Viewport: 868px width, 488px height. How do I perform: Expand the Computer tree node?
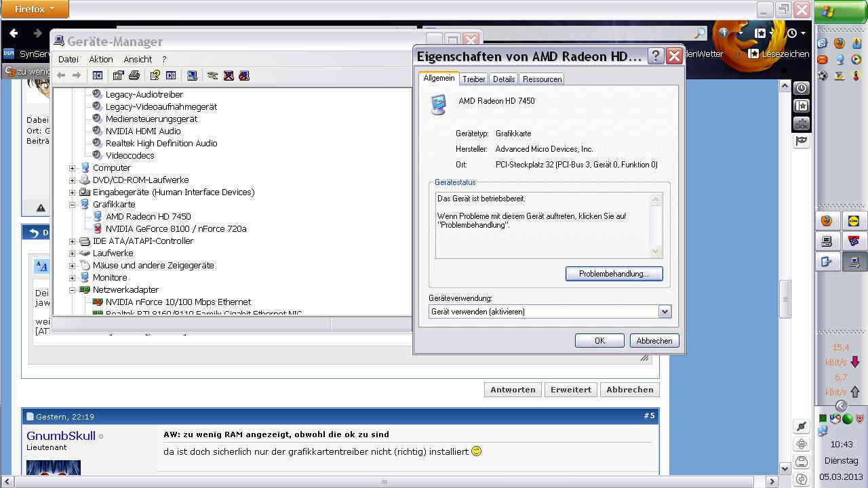click(73, 168)
